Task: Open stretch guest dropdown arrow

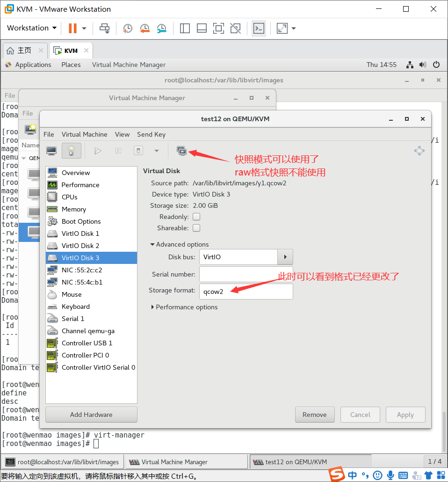Action: [294, 28]
